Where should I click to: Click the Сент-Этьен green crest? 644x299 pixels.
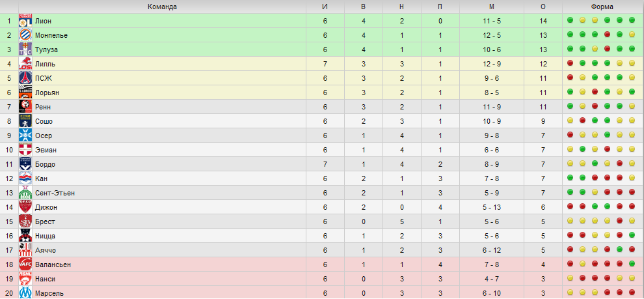(x=25, y=193)
